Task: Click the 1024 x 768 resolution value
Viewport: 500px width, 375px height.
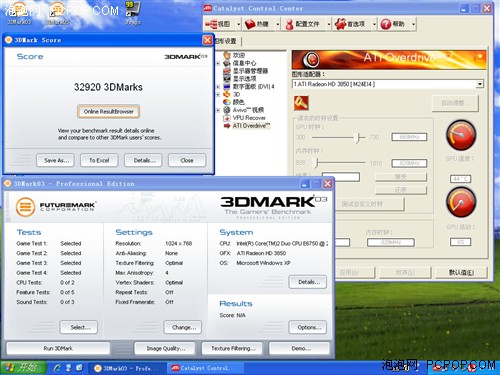Action: [179, 244]
